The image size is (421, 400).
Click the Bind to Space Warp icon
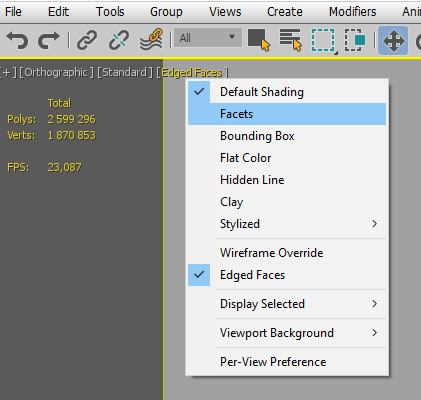point(151,40)
